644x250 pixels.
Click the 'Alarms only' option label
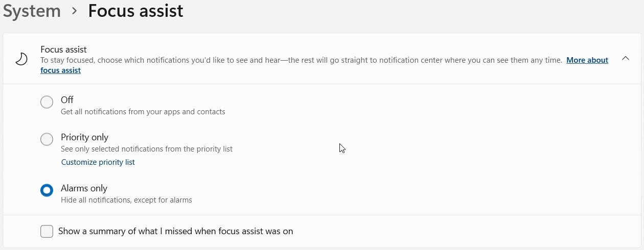[84, 188]
